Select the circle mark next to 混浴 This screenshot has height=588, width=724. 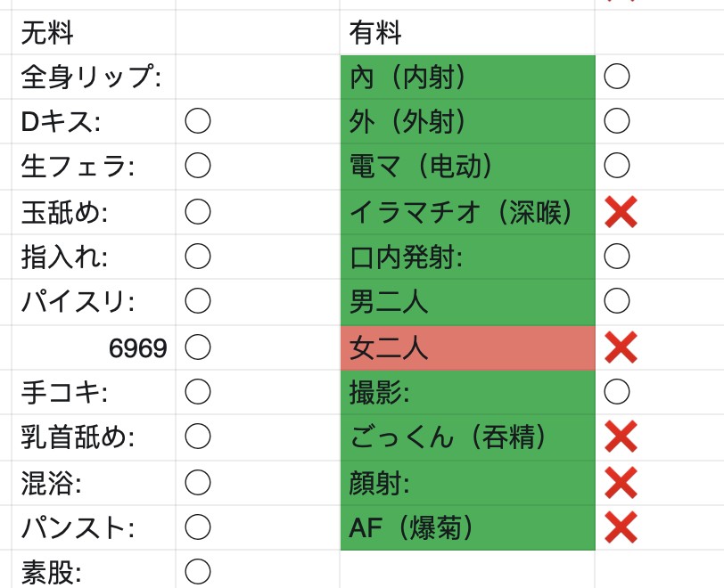pyautogui.click(x=198, y=483)
